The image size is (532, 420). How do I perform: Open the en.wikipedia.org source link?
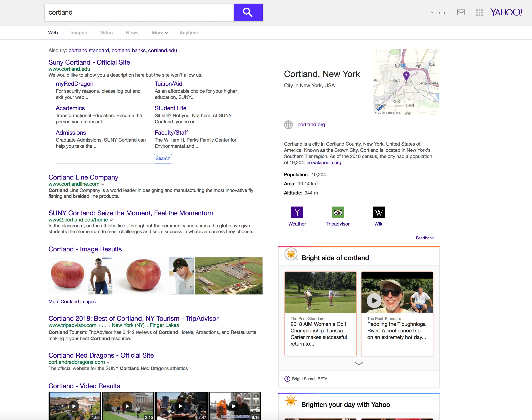pos(324,163)
